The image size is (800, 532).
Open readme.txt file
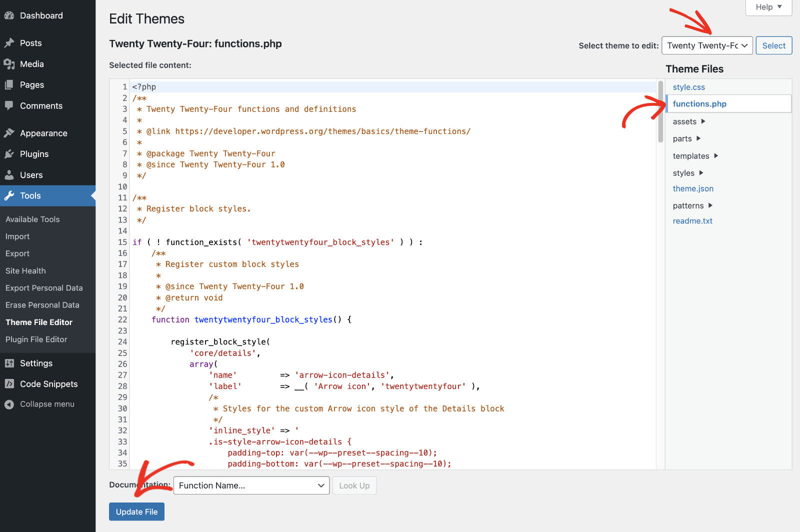[692, 221]
